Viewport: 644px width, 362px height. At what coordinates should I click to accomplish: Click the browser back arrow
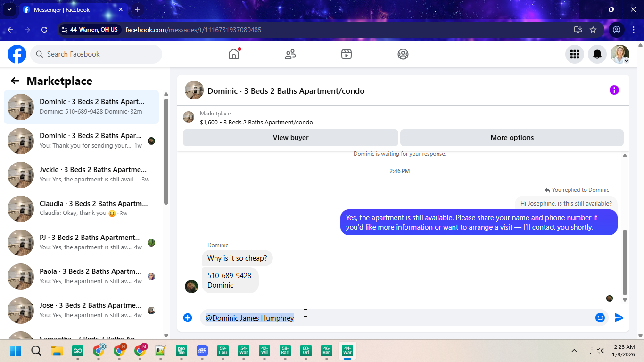point(10,30)
